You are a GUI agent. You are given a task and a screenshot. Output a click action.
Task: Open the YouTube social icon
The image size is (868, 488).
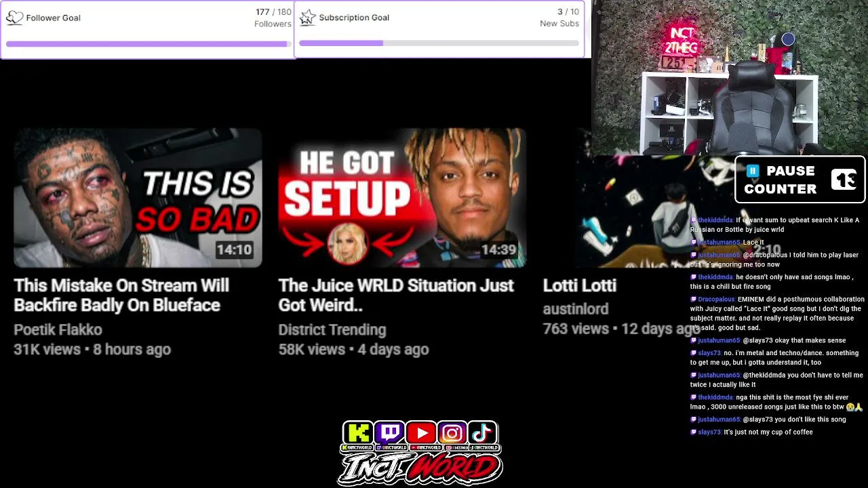point(421,432)
